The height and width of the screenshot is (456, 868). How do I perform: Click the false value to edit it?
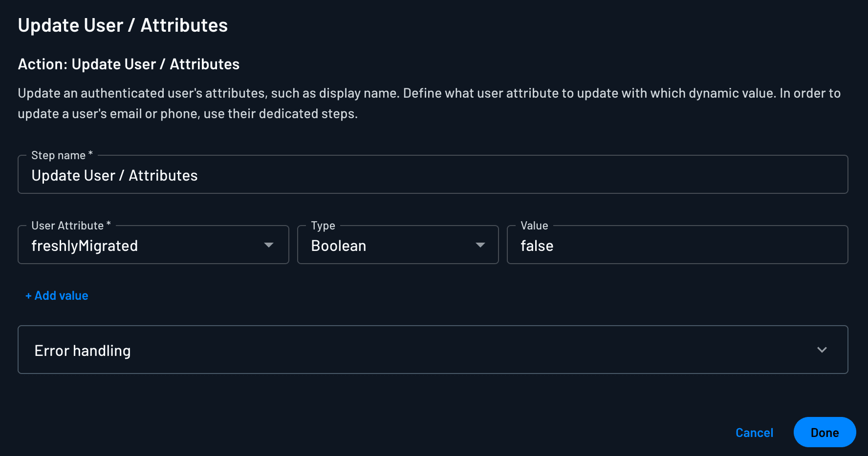(x=538, y=246)
